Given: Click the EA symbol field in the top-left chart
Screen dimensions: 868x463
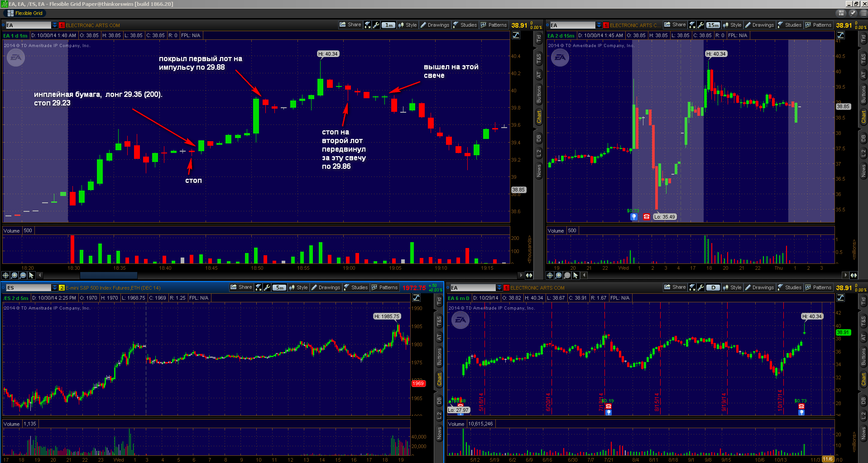Looking at the screenshot, I should [29, 25].
